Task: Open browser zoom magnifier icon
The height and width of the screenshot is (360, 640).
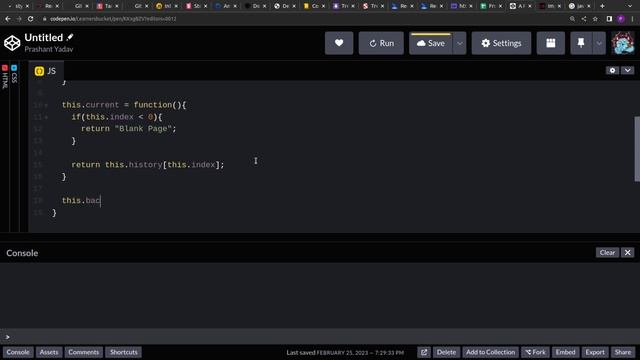Action: pyautogui.click(x=572, y=19)
